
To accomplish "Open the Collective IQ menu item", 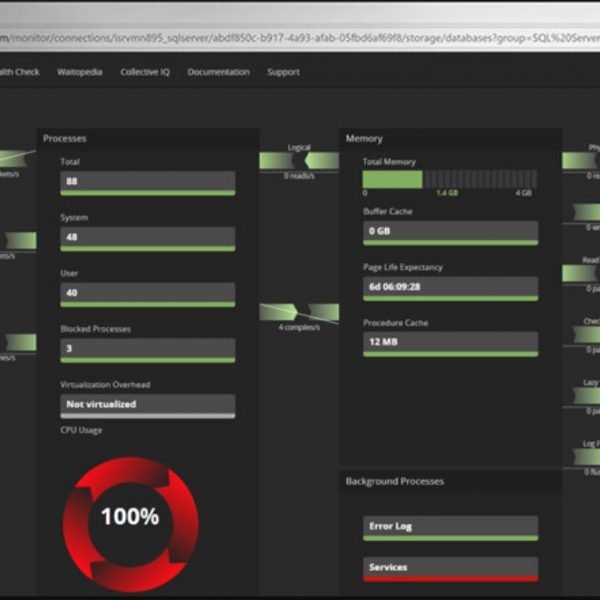I will (145, 72).
